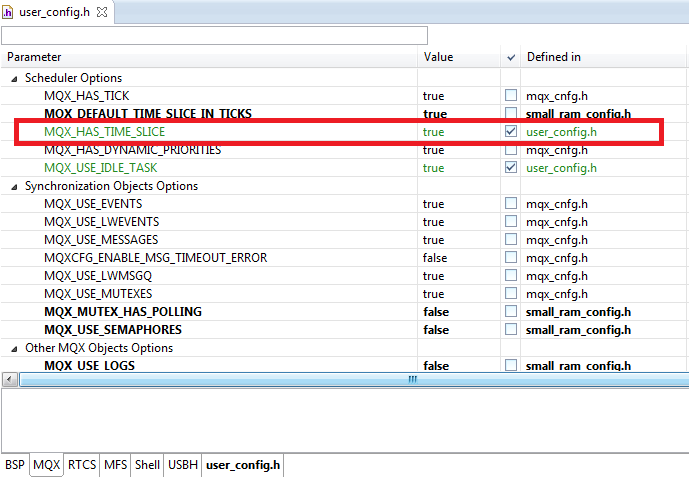Click the checkmark column header
Viewport: 689px width, 482px height.
pyautogui.click(x=511, y=57)
